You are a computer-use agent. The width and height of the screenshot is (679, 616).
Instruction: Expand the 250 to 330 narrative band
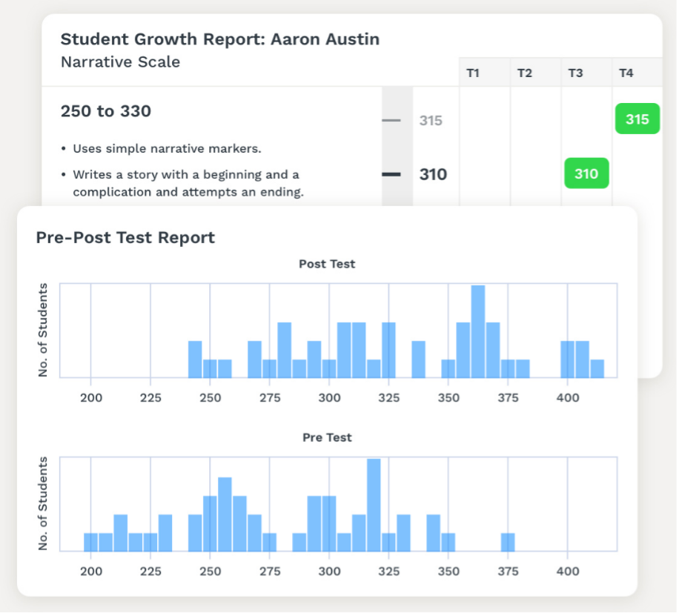coord(105,110)
